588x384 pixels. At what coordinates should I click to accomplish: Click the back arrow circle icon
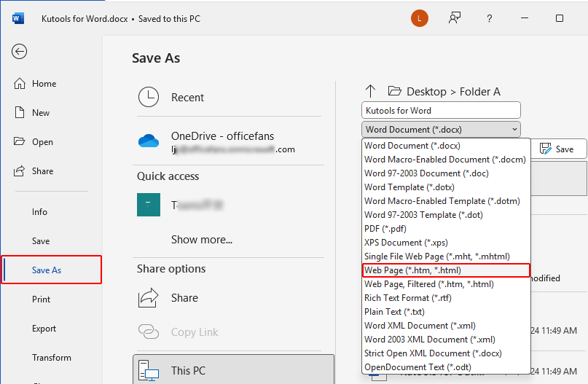(20, 51)
